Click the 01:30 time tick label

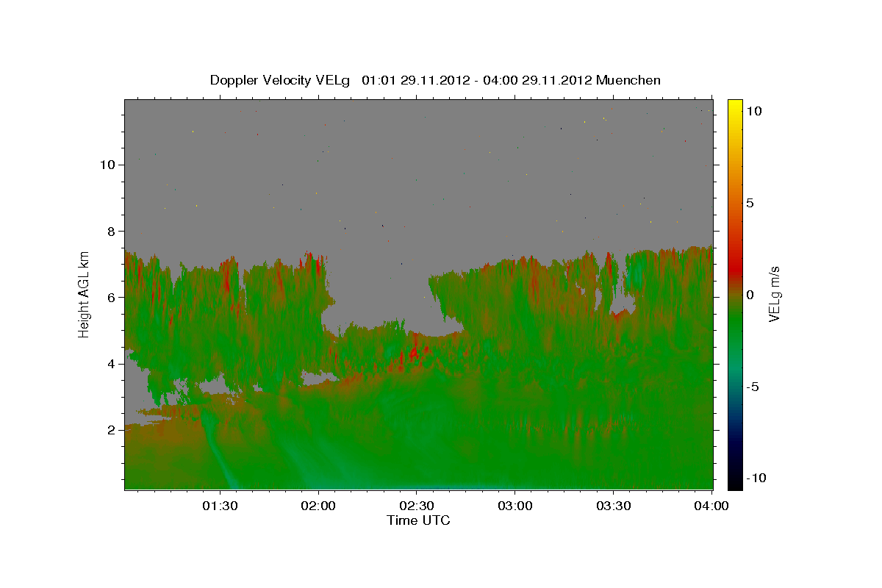pyautogui.click(x=220, y=506)
